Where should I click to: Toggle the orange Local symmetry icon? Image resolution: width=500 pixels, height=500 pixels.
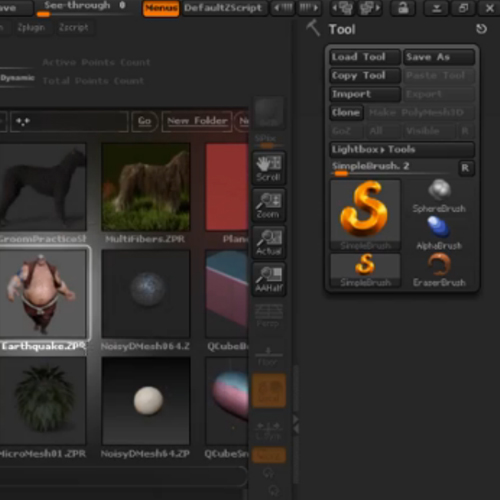[x=269, y=390]
